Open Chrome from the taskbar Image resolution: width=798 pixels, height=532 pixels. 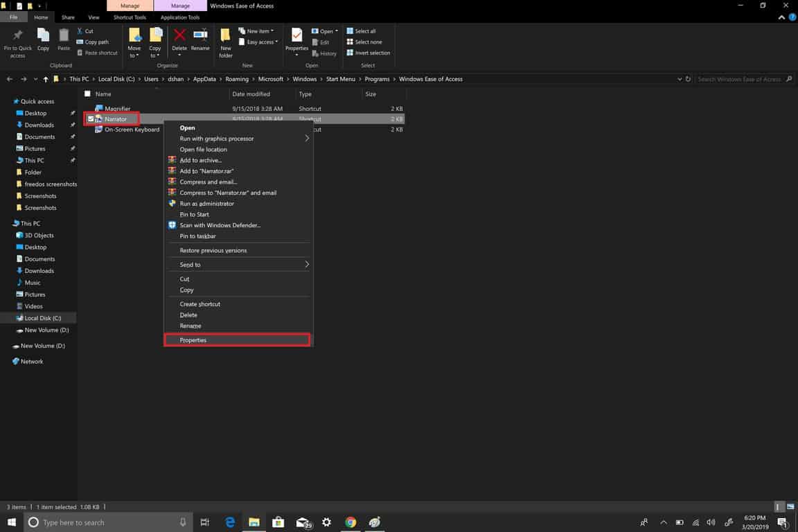[351, 522]
